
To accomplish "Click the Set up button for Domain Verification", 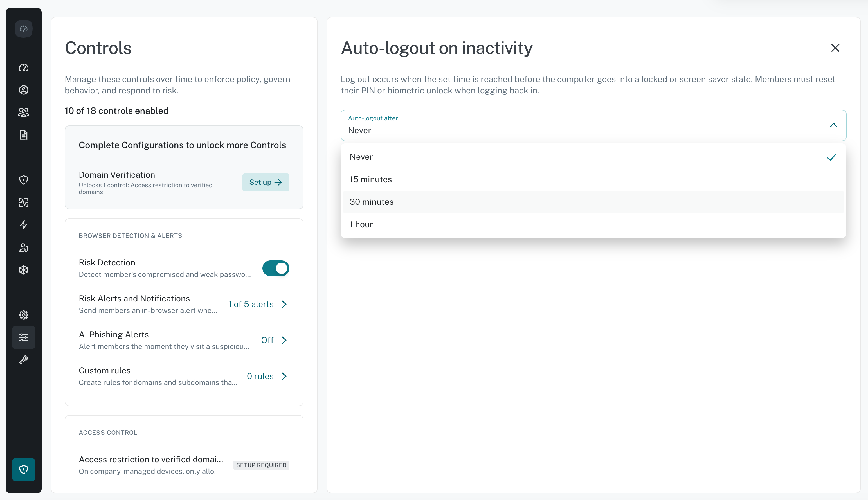I will coord(266,182).
